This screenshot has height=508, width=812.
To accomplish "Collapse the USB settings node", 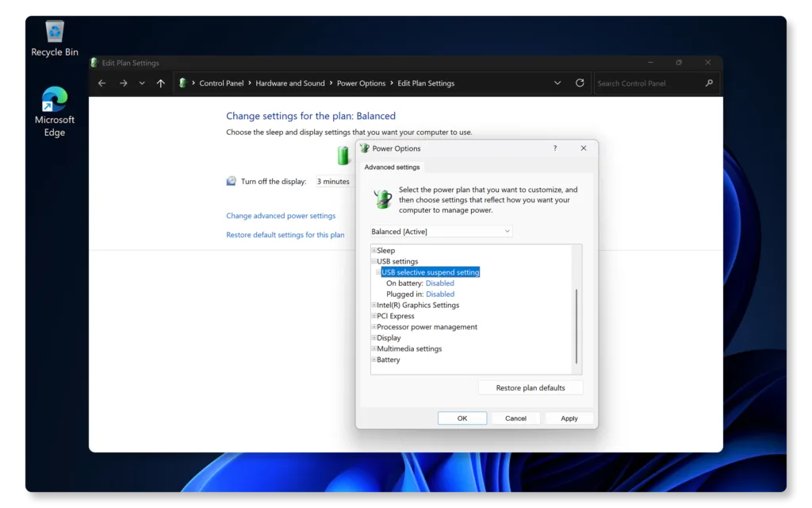I will pos(374,261).
